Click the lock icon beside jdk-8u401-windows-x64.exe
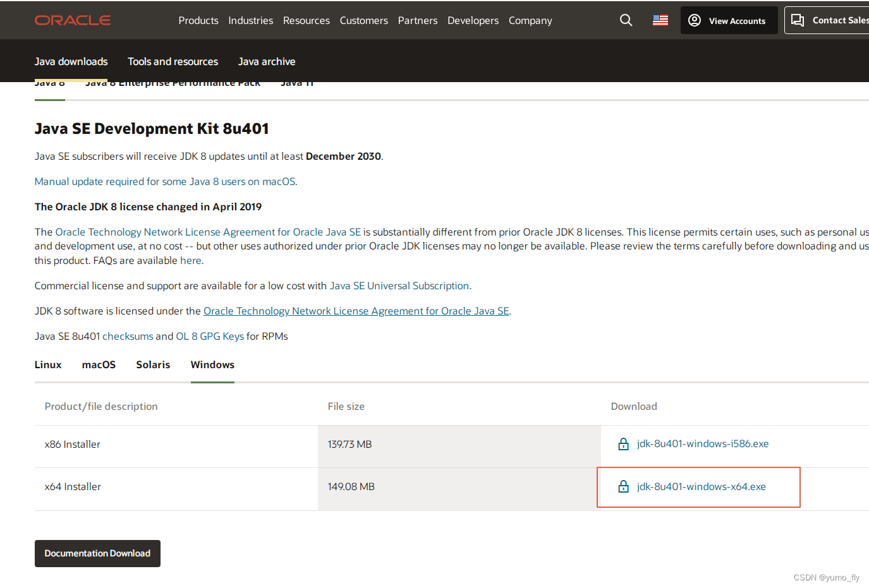This screenshot has width=869, height=588. (x=623, y=486)
